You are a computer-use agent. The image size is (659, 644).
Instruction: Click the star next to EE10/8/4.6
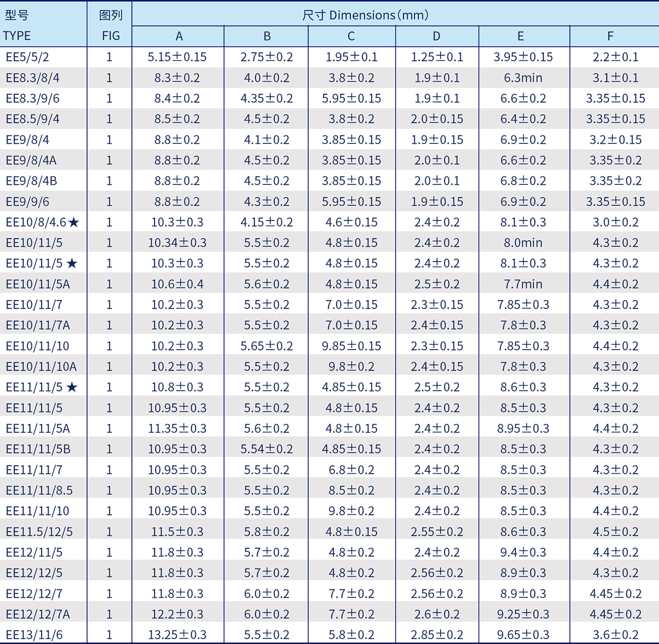coord(74,222)
